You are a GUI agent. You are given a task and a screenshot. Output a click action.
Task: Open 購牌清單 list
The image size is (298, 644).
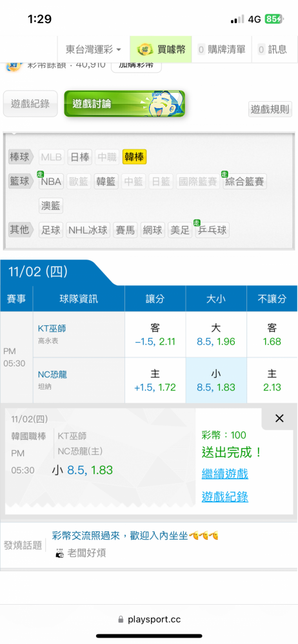coord(221,50)
